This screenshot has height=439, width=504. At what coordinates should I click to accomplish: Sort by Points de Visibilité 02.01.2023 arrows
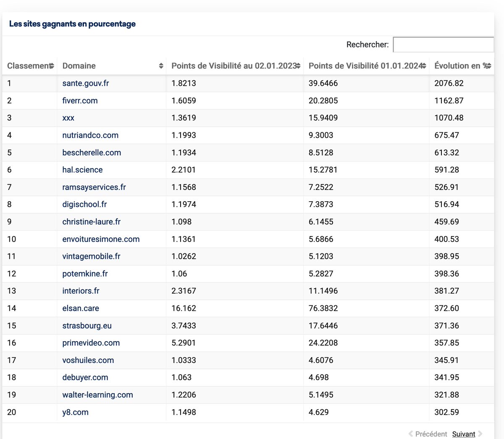[298, 66]
